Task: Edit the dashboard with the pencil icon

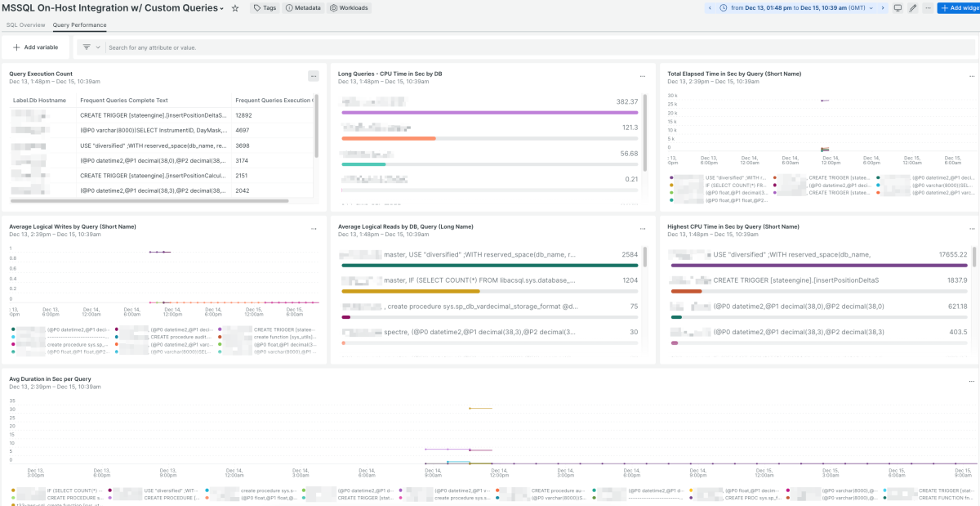Action: (913, 7)
